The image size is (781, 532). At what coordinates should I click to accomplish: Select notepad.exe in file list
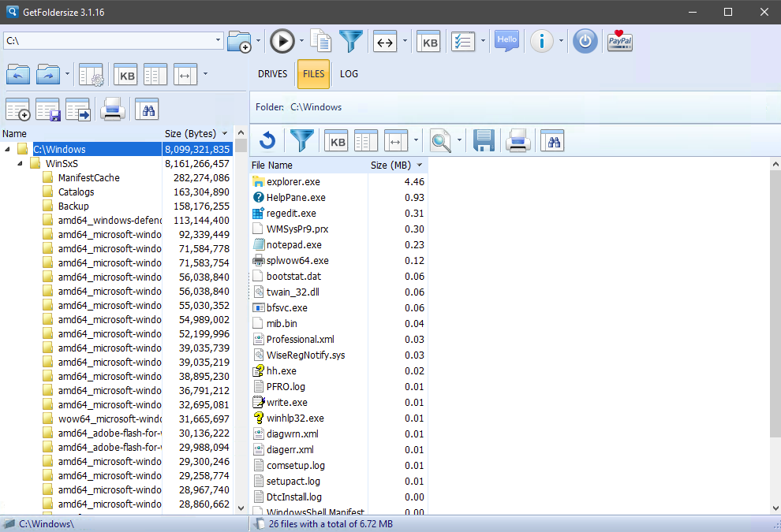(x=294, y=245)
